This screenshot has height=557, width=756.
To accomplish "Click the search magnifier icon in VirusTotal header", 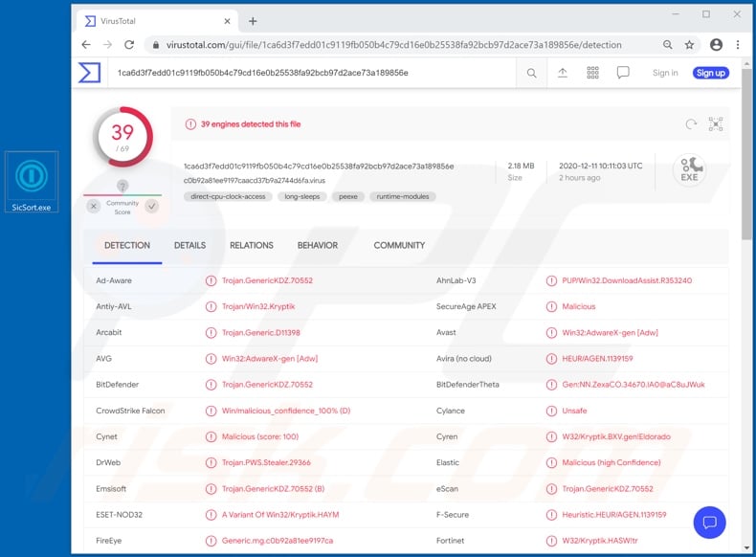I will [x=531, y=73].
